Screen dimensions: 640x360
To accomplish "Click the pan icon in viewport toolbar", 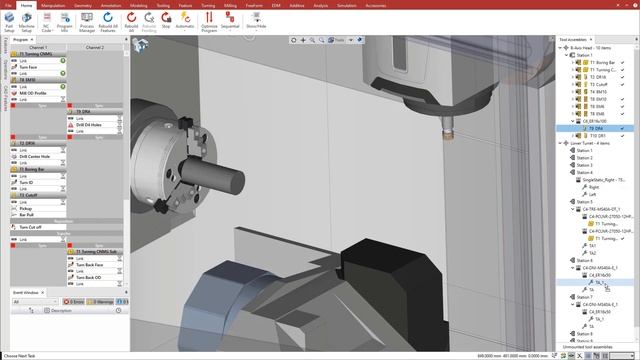I will click(303, 40).
